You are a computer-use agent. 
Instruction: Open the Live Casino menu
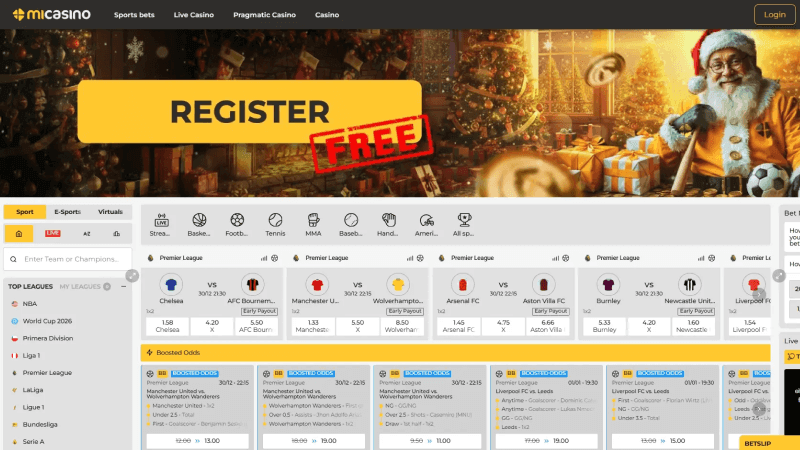[x=194, y=15]
